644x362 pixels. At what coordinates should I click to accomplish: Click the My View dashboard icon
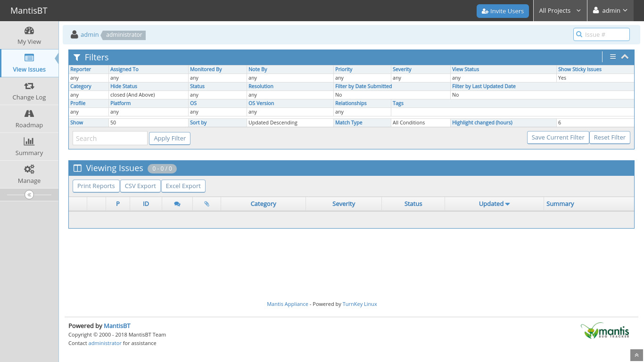coord(29,31)
